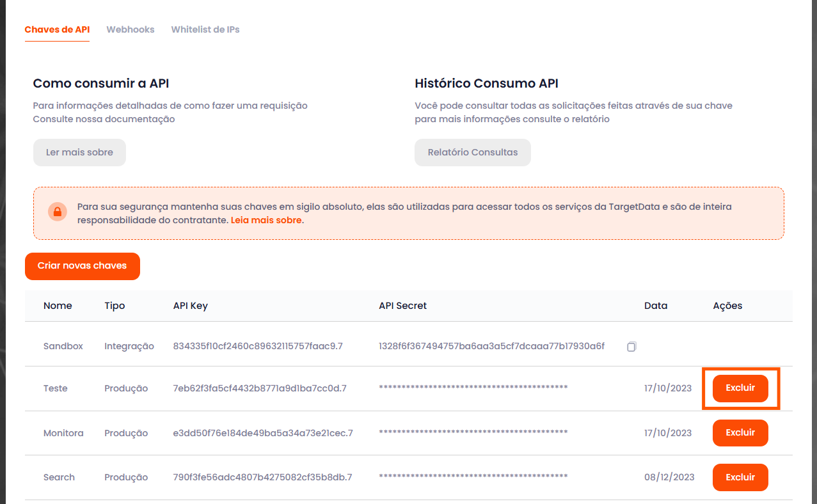Click Criar novas chaves button
This screenshot has width=817, height=504.
pyautogui.click(x=82, y=266)
